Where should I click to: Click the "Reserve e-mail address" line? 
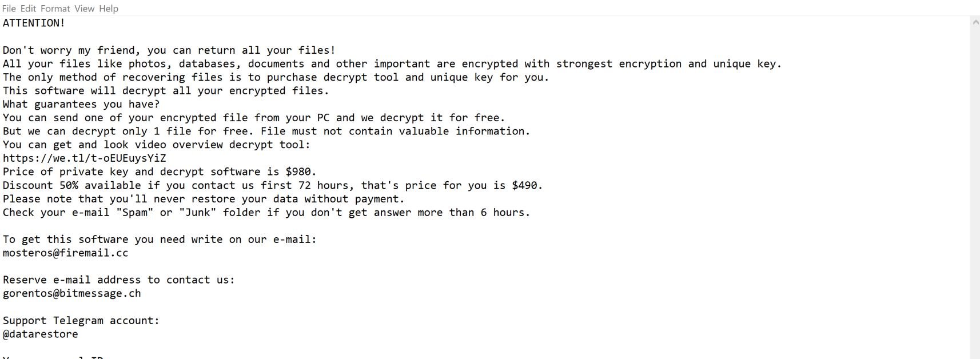(118, 280)
